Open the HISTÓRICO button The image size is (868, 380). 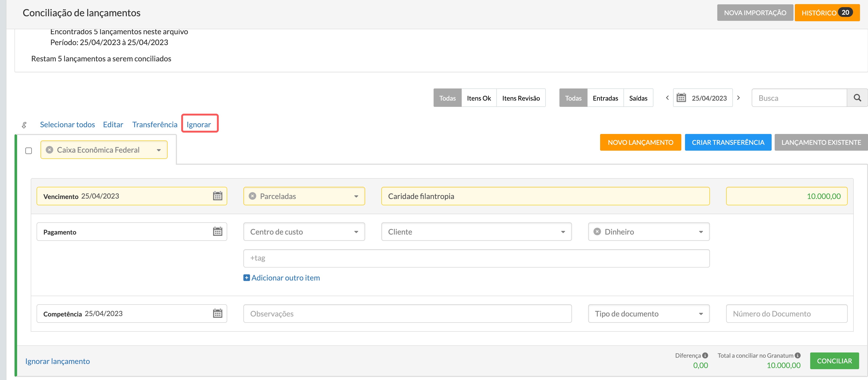(x=827, y=13)
